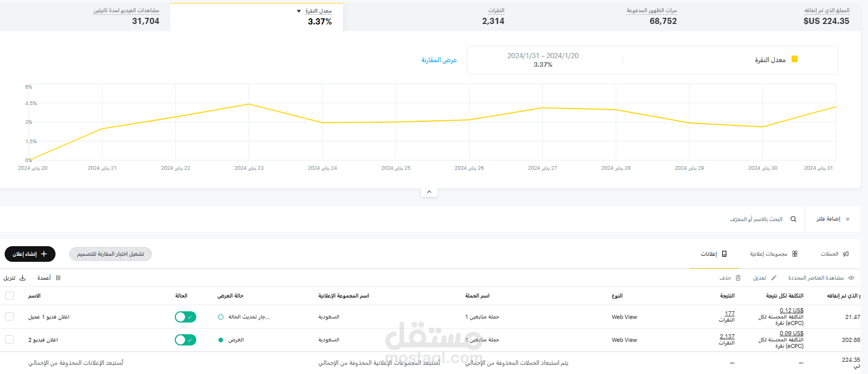Click the pencil icon next to تعديل
This screenshot has width=868, height=374.
coord(774,278)
